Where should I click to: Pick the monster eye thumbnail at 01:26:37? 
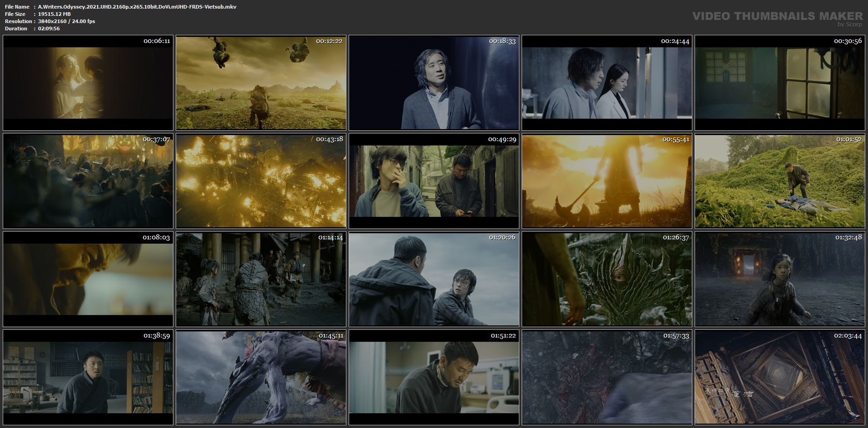(x=607, y=279)
